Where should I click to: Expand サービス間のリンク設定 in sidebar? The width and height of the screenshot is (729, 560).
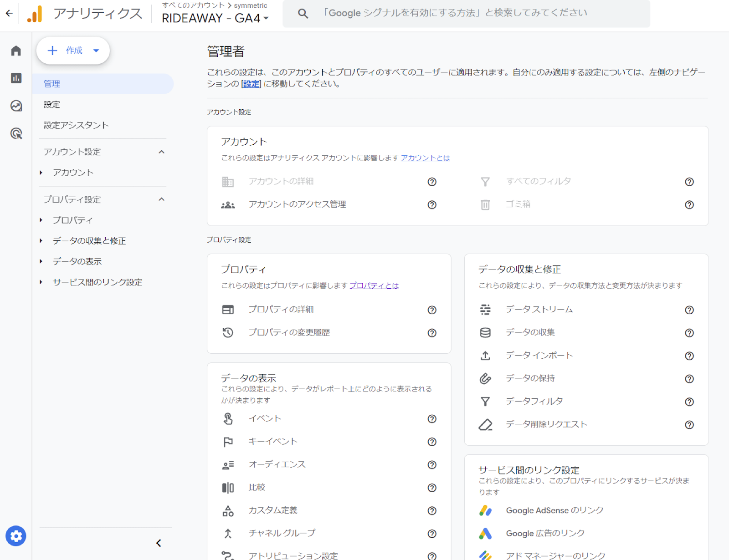click(x=41, y=282)
